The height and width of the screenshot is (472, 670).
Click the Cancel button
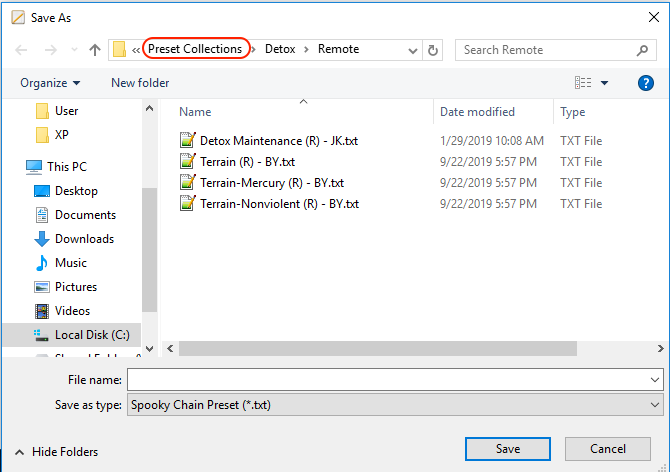[607, 449]
